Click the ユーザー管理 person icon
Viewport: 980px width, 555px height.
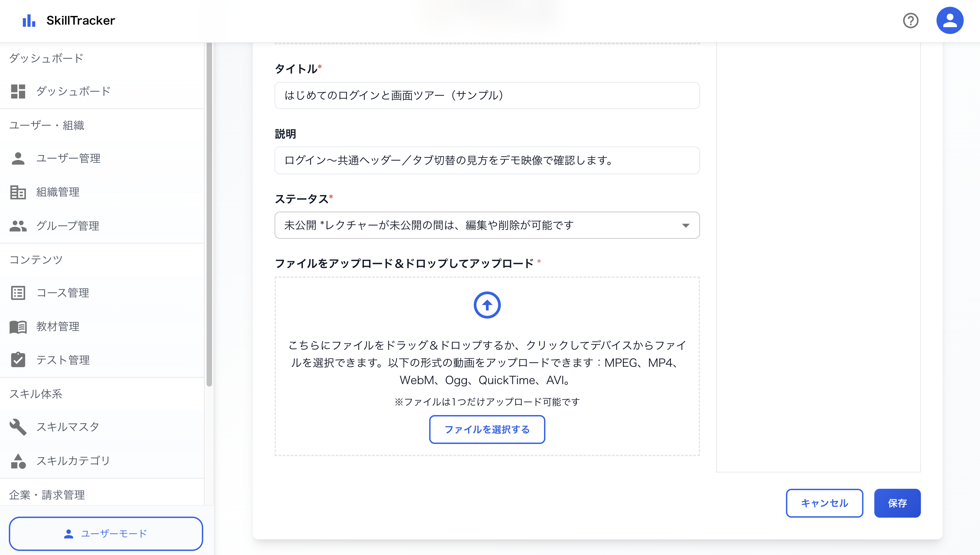coord(18,159)
